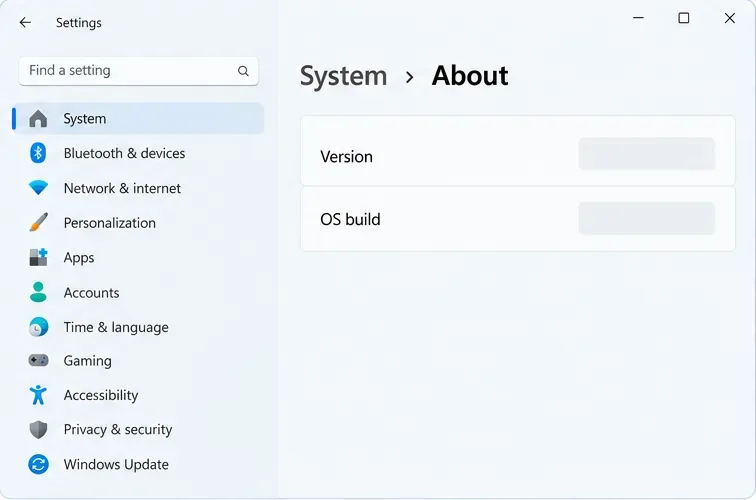Click the System breadcrumb link
Screen dimensions: 756x500
pos(343,76)
